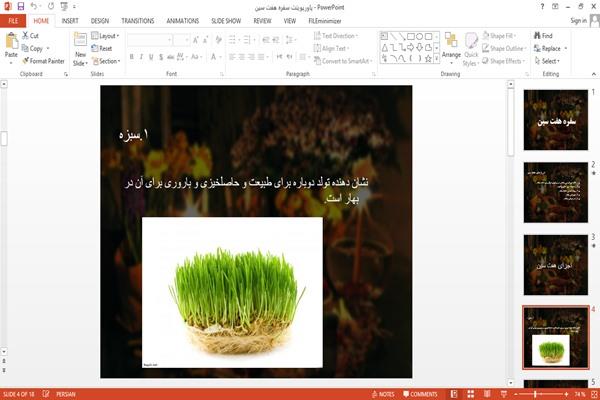600x400 pixels.
Task: Open Comments pane from status bar
Action: pyautogui.click(x=420, y=394)
